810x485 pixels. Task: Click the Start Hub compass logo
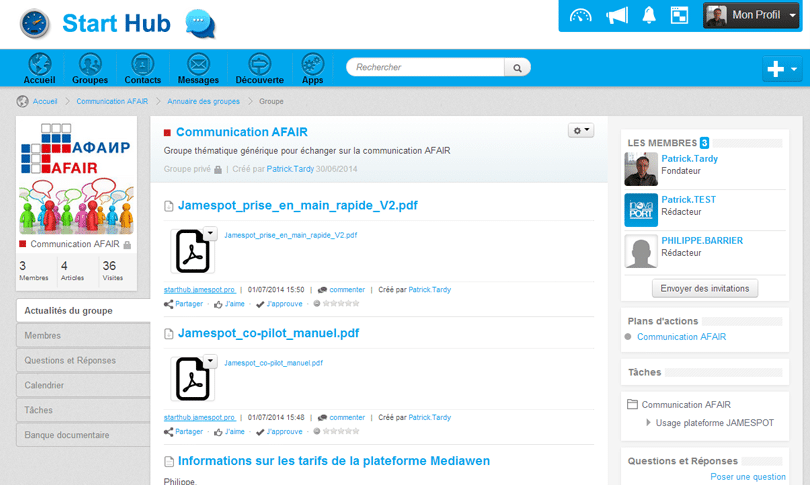34,24
